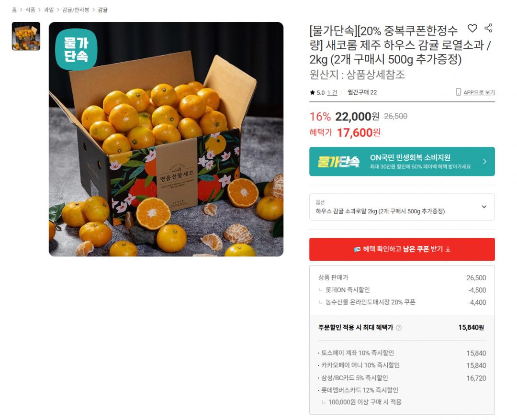The width and height of the screenshot is (517, 420).
Task: Go to 홈 in breadcrumb
Action: [14, 10]
